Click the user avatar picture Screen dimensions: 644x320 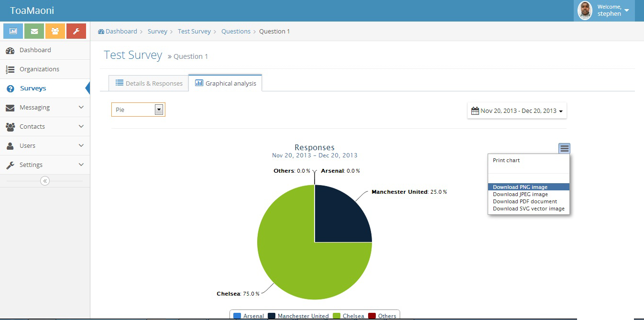[x=585, y=11]
